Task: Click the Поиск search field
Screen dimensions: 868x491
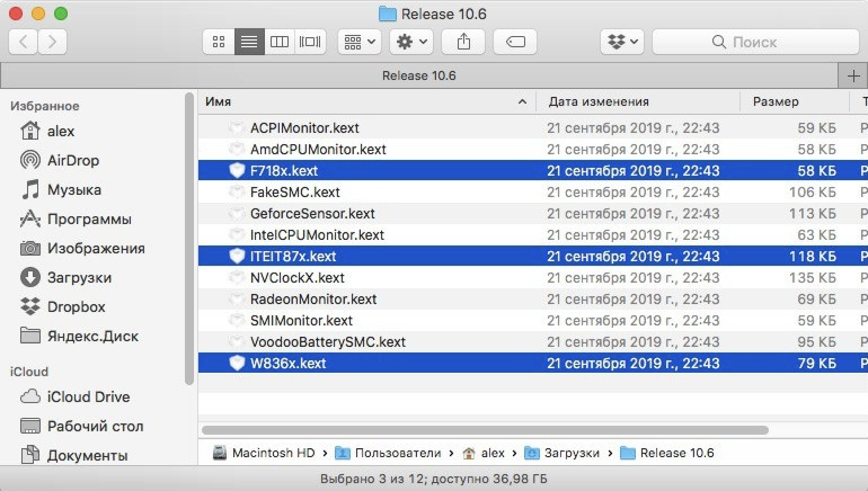Action: (x=755, y=42)
